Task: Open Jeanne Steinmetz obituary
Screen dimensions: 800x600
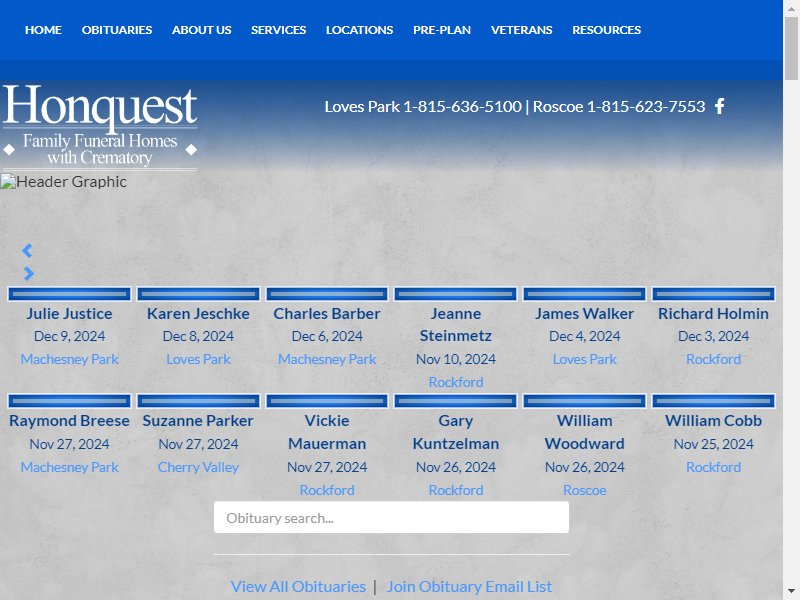Action: [456, 324]
